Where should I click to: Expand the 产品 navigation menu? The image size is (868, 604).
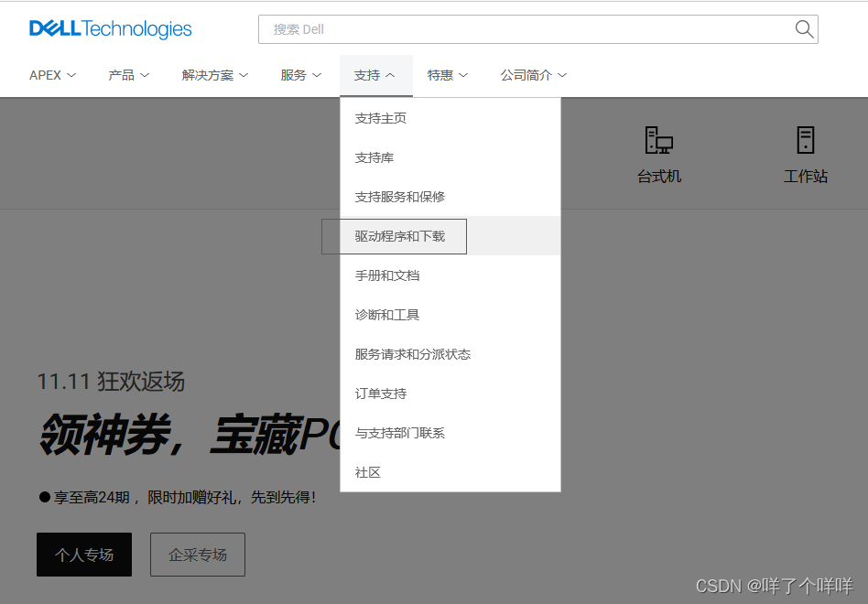(128, 75)
